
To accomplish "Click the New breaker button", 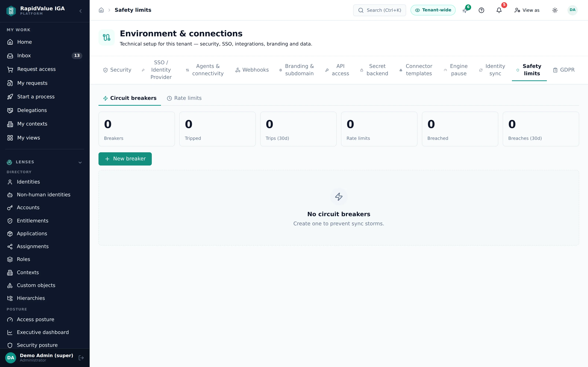I will (125, 159).
